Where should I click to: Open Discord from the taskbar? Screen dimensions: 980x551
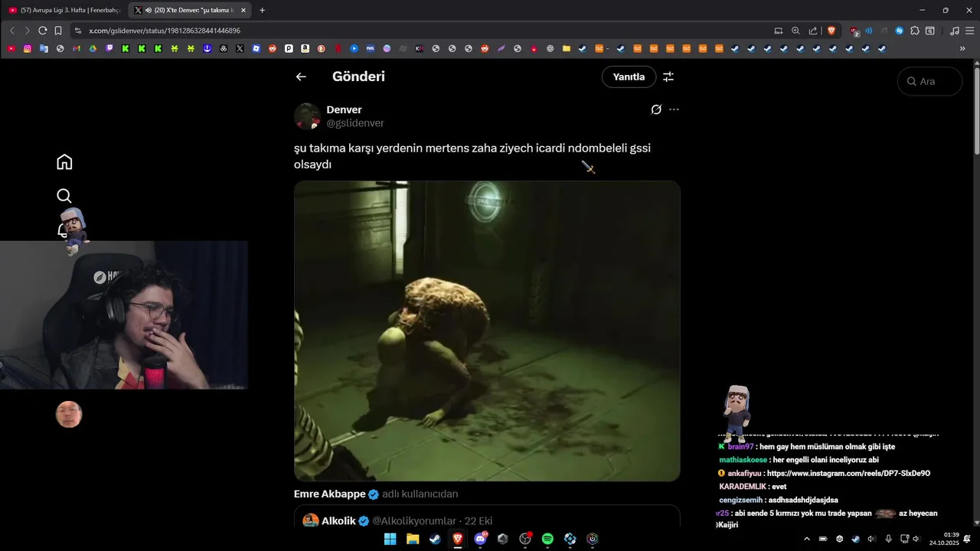[x=481, y=539]
